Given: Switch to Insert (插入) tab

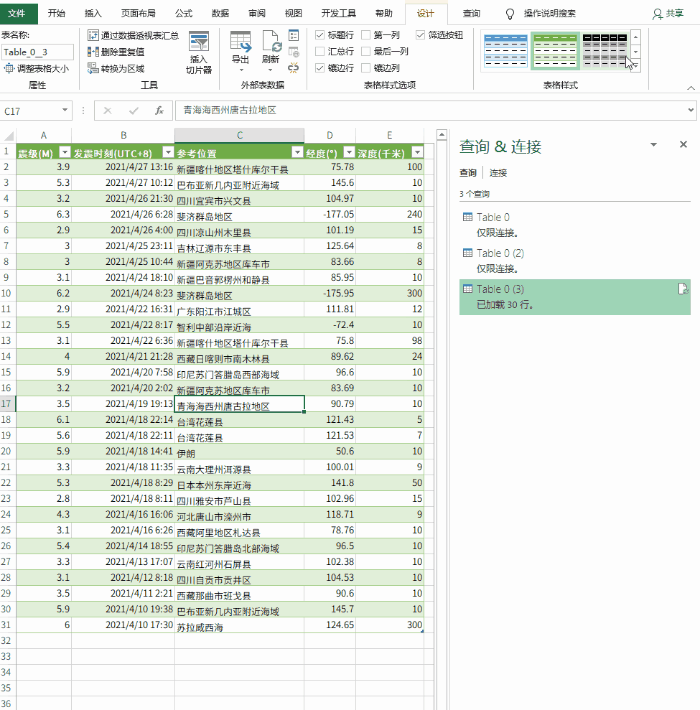Looking at the screenshot, I should click(93, 13).
